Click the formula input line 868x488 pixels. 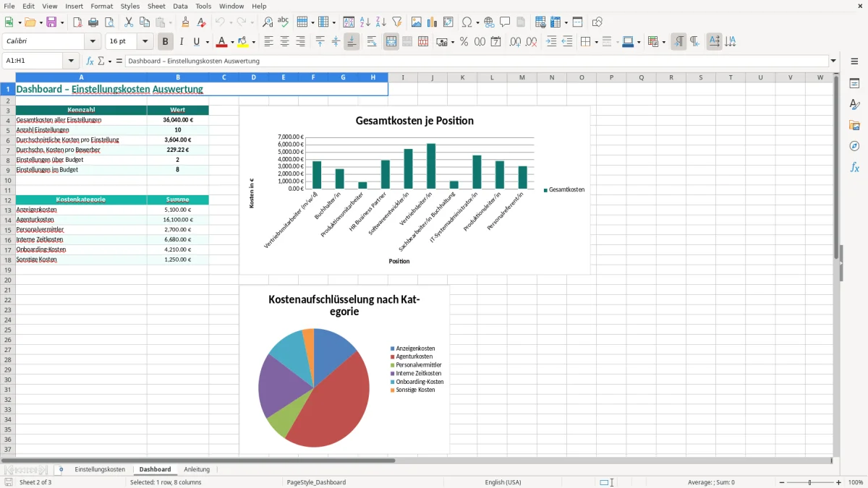tap(477, 61)
